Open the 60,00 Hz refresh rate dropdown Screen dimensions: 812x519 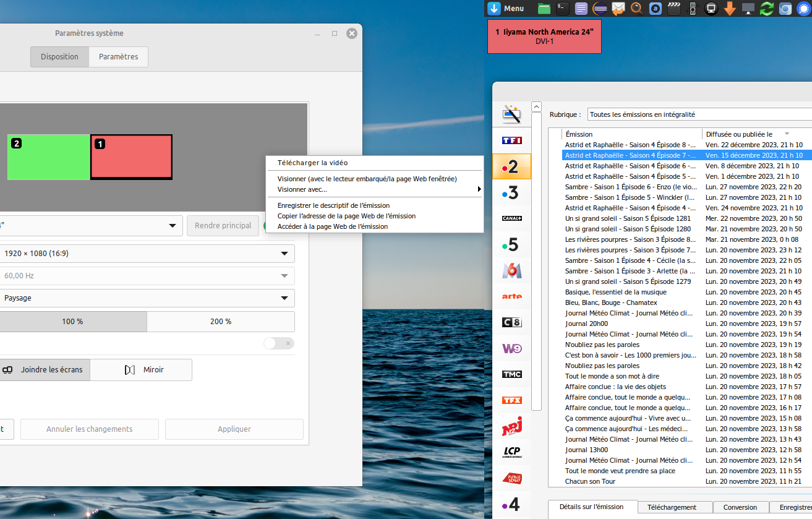pyautogui.click(x=147, y=275)
